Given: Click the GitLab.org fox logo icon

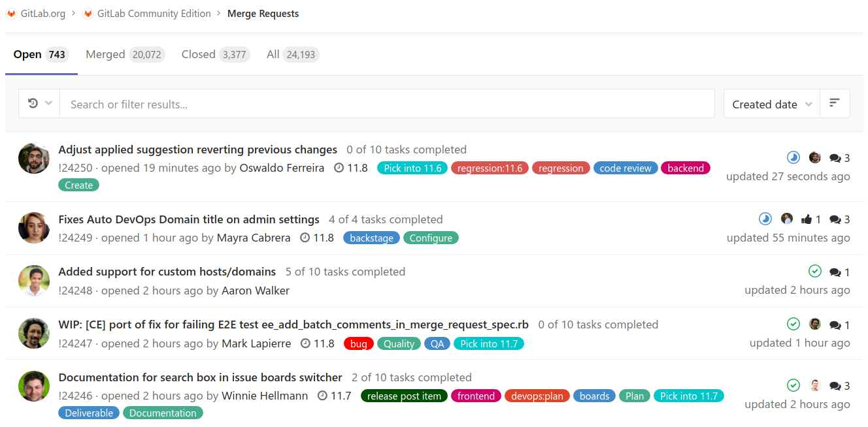Looking at the screenshot, I should [11, 14].
